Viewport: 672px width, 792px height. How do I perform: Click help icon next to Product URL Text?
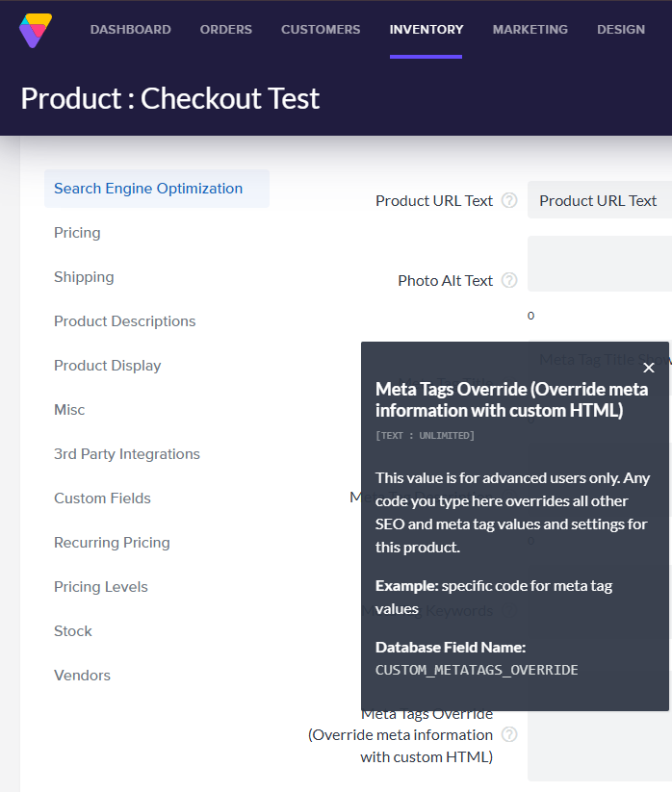[509, 201]
